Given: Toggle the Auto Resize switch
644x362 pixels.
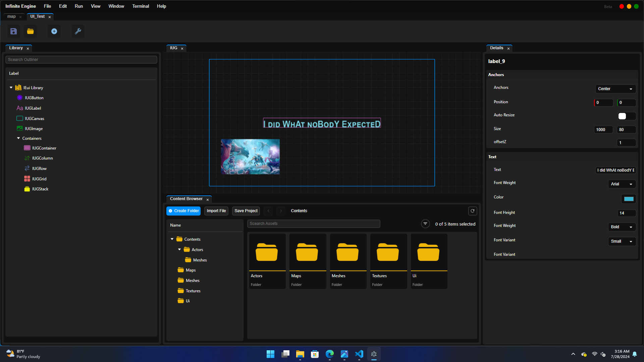Looking at the screenshot, I should [626, 116].
